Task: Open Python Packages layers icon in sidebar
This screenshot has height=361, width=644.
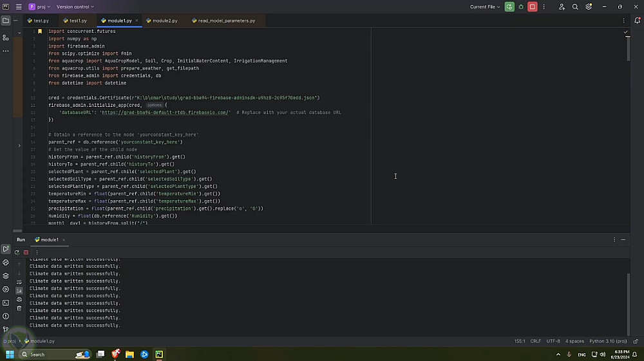Action: click(x=6, y=275)
